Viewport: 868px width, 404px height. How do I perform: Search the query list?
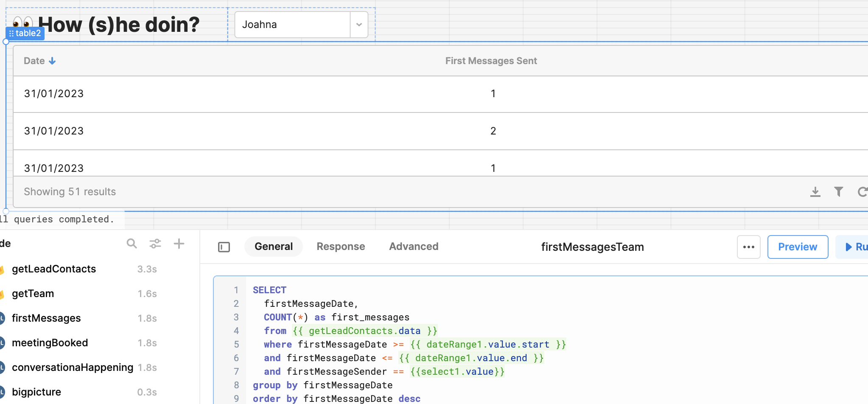pos(132,244)
